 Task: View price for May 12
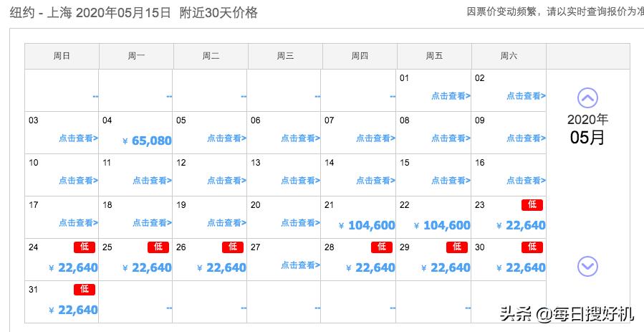(226, 181)
